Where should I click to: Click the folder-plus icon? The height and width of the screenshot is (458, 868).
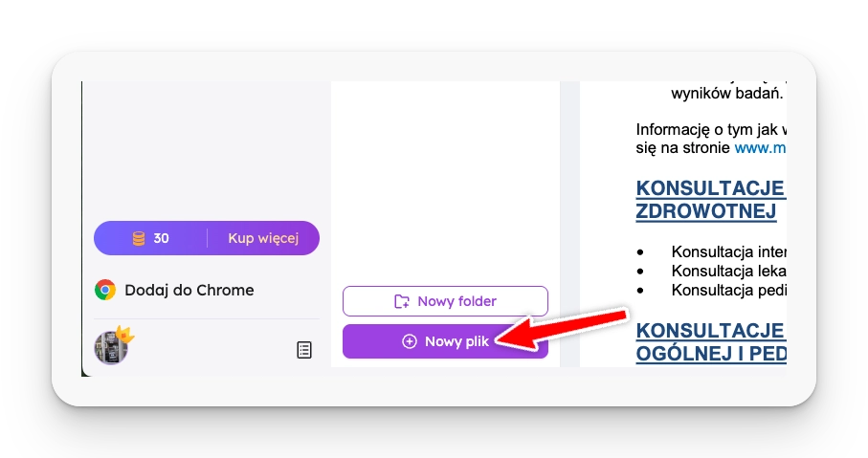point(402,301)
